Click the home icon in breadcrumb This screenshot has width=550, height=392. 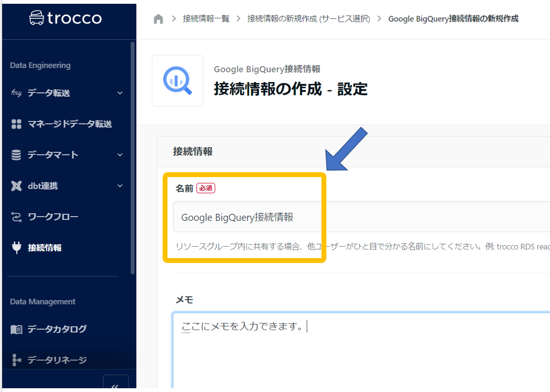tap(158, 19)
